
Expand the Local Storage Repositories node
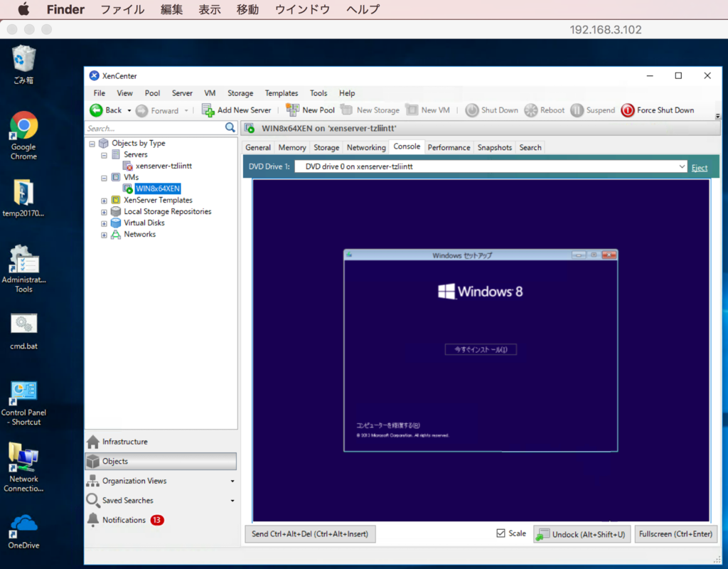click(104, 212)
